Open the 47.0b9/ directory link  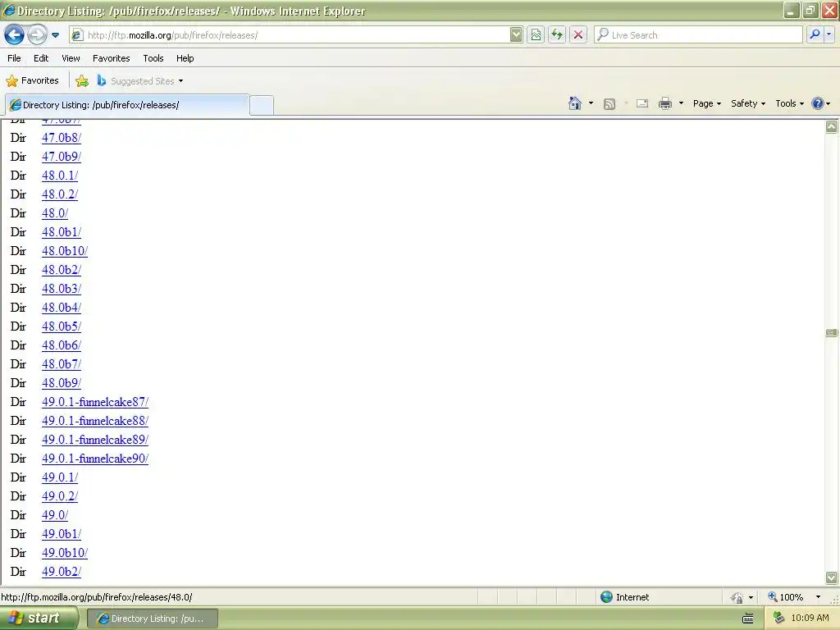coord(62,157)
